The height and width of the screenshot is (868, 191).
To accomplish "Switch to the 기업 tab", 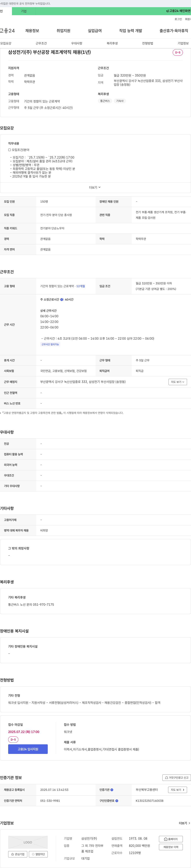I will coord(23,11).
